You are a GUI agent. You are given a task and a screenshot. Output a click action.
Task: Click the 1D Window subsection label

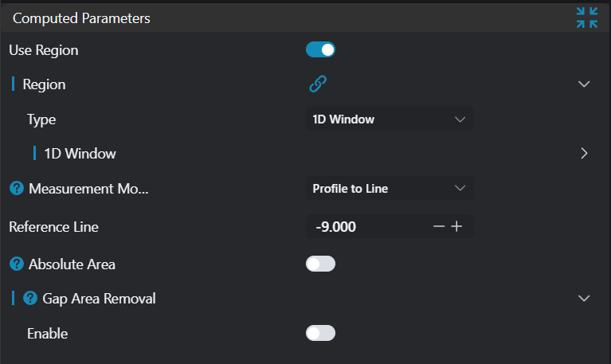click(x=80, y=153)
